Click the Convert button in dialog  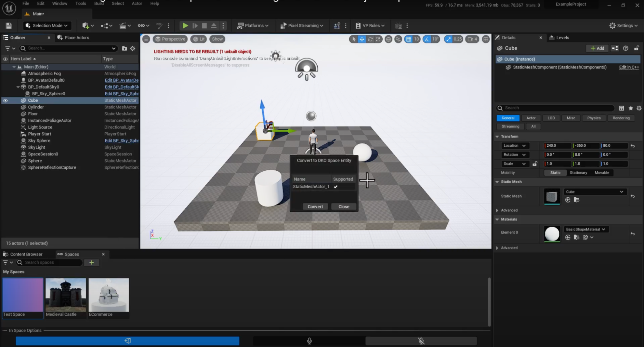coord(315,207)
